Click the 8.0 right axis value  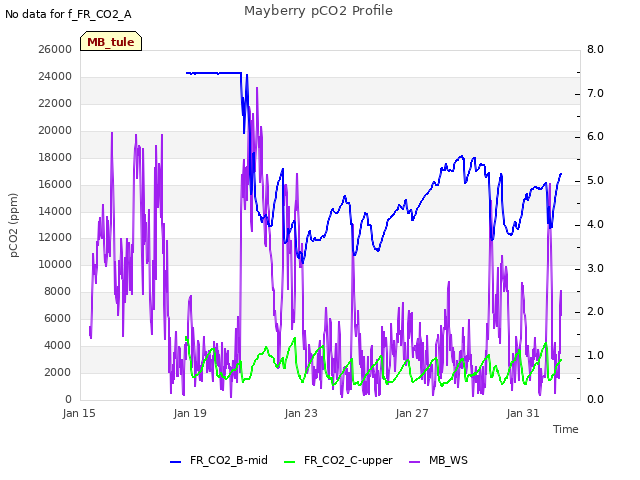pyautogui.click(x=596, y=49)
